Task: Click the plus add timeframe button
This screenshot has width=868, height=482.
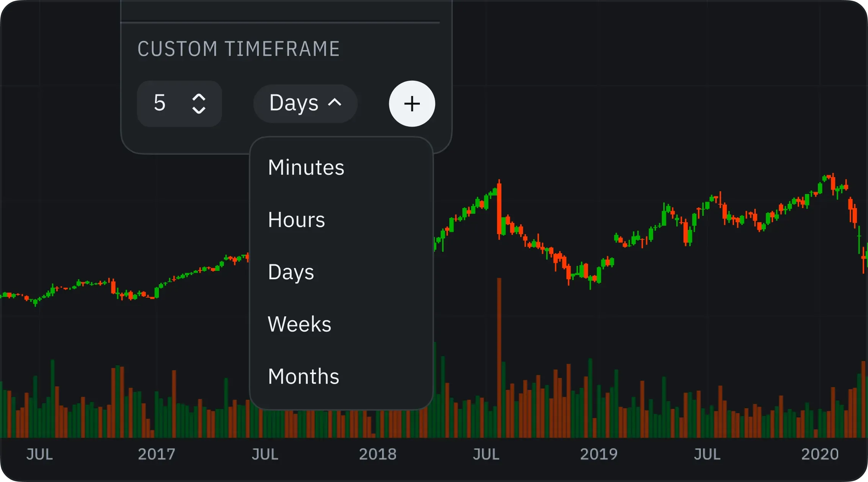Action: (412, 104)
